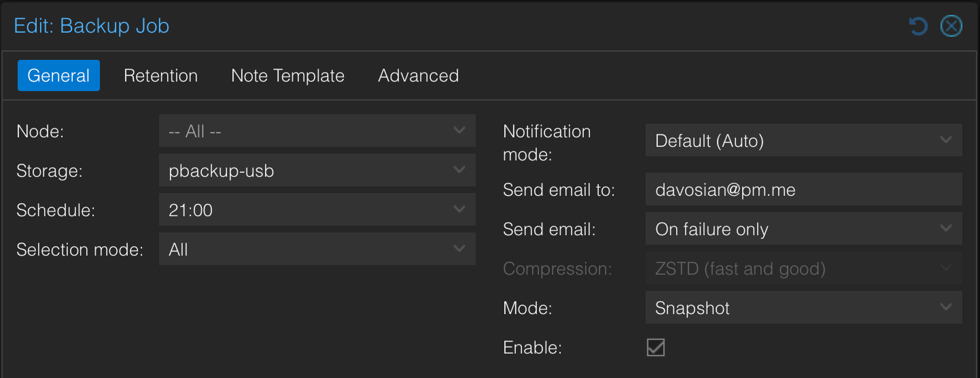Expand the Storage pbackup-usb dropdown
This screenshot has width=980, height=378.
[x=317, y=170]
